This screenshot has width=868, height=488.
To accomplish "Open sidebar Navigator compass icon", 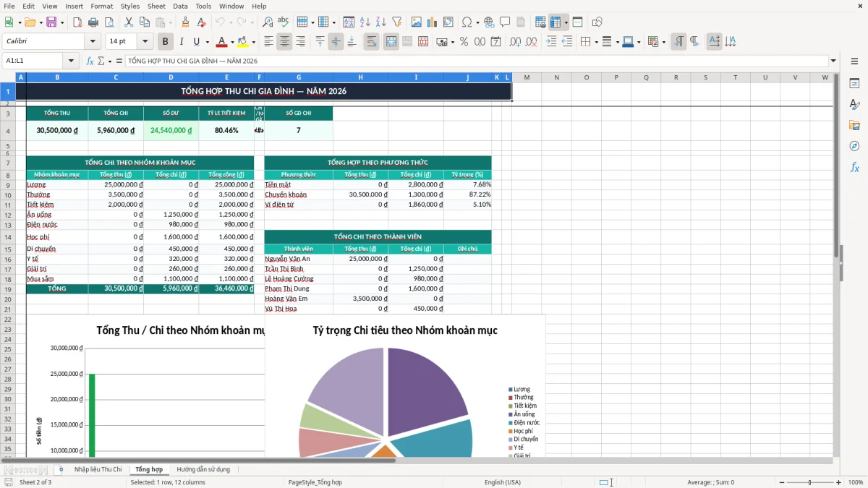I will coord(854,146).
